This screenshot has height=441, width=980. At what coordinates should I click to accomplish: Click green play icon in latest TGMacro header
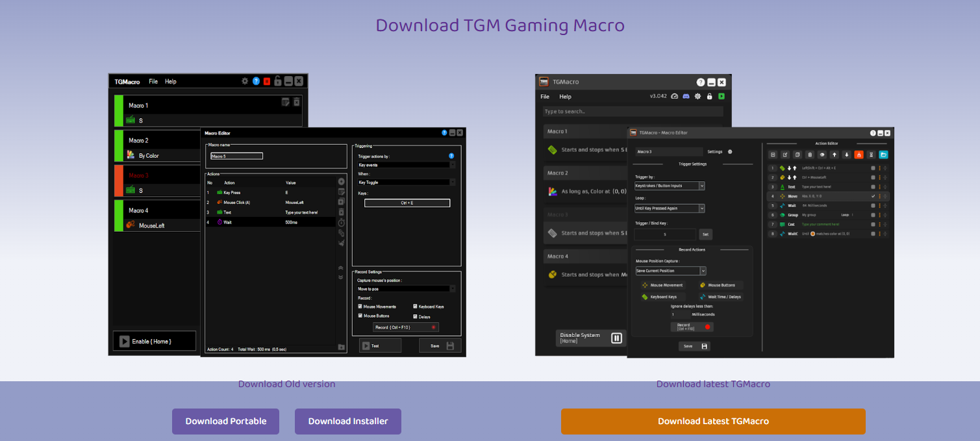(721, 96)
